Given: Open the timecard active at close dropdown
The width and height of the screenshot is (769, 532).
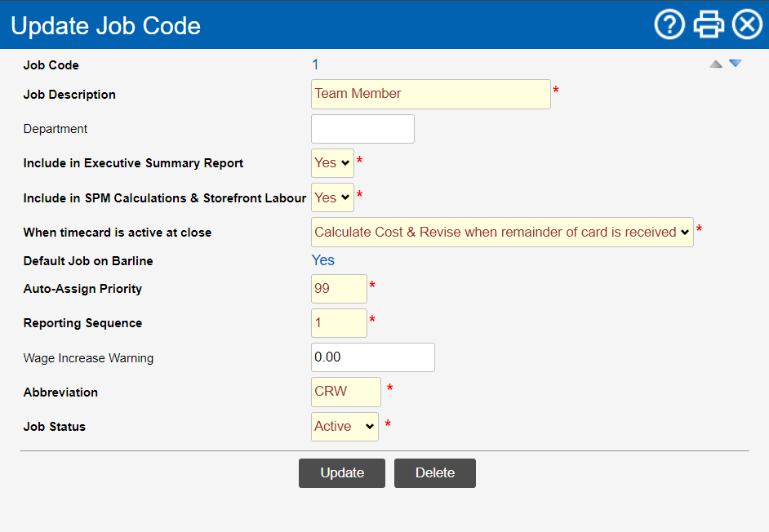Looking at the screenshot, I should 502,232.
